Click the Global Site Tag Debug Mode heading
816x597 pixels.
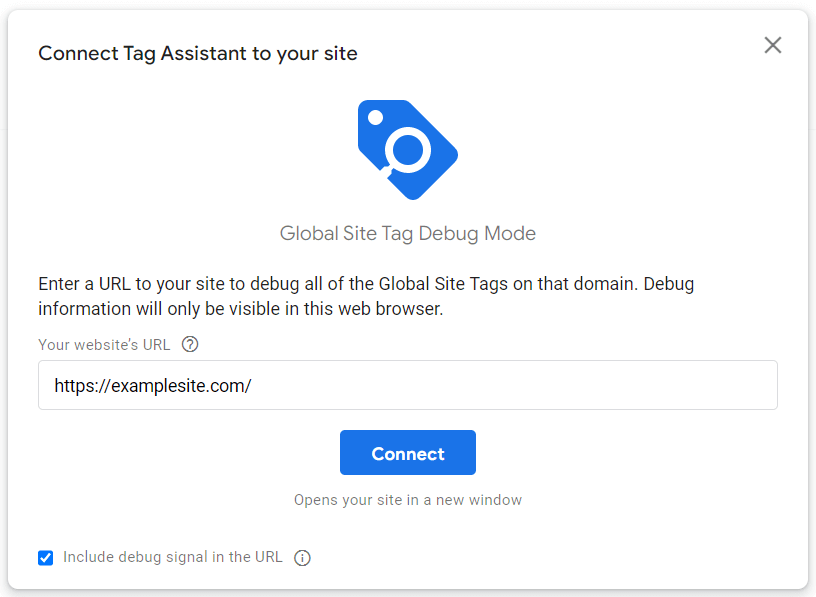pos(408,232)
